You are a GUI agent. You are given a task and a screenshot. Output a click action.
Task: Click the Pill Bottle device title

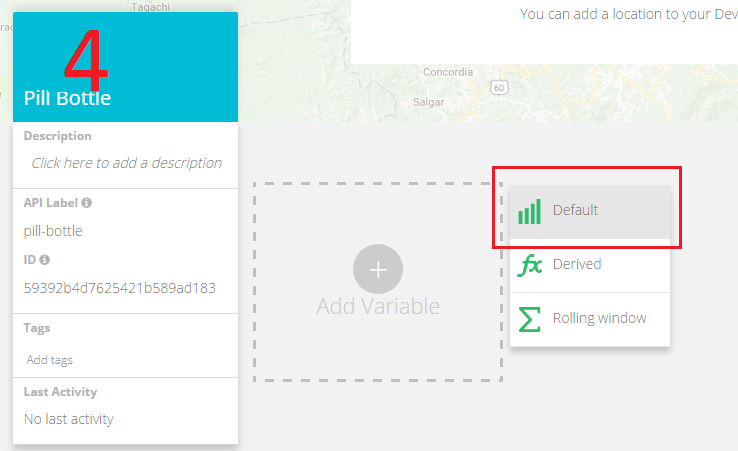[x=67, y=98]
